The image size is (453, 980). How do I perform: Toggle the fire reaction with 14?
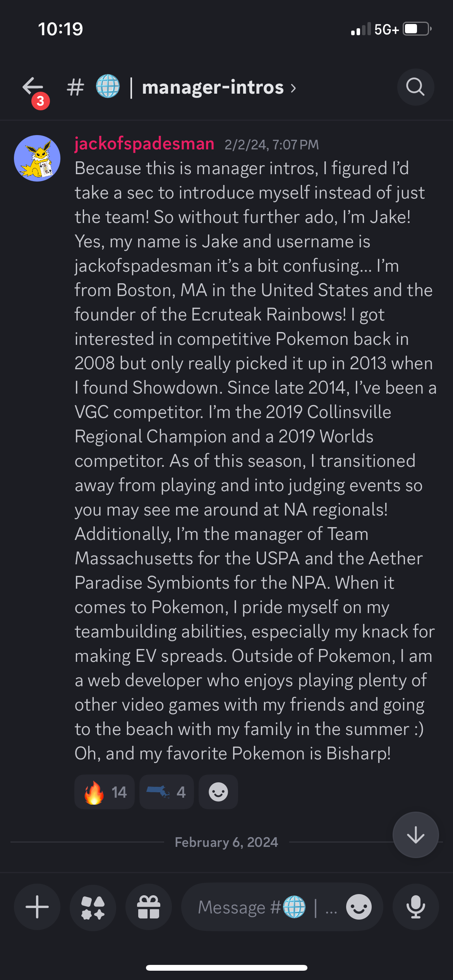tap(105, 792)
